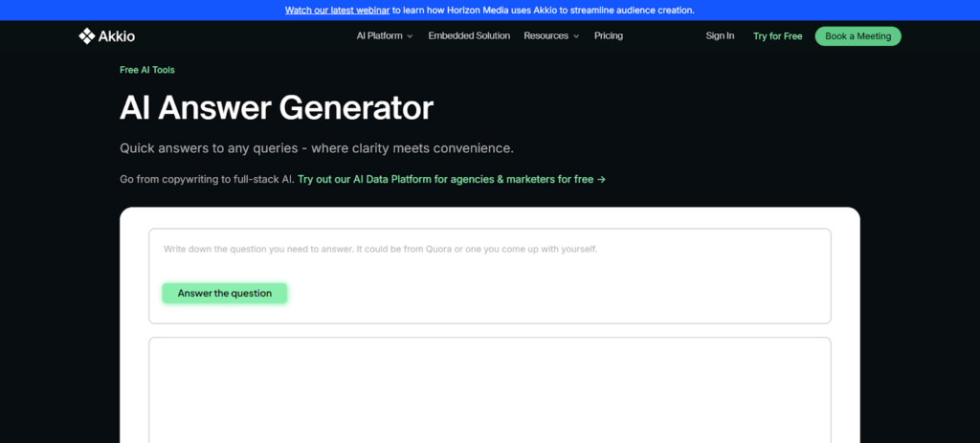Focus the question input text field
980x443 pixels.
(x=489, y=250)
